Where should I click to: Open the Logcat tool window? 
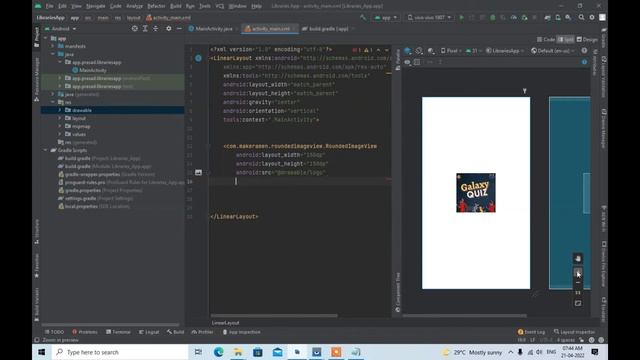[x=149, y=332]
